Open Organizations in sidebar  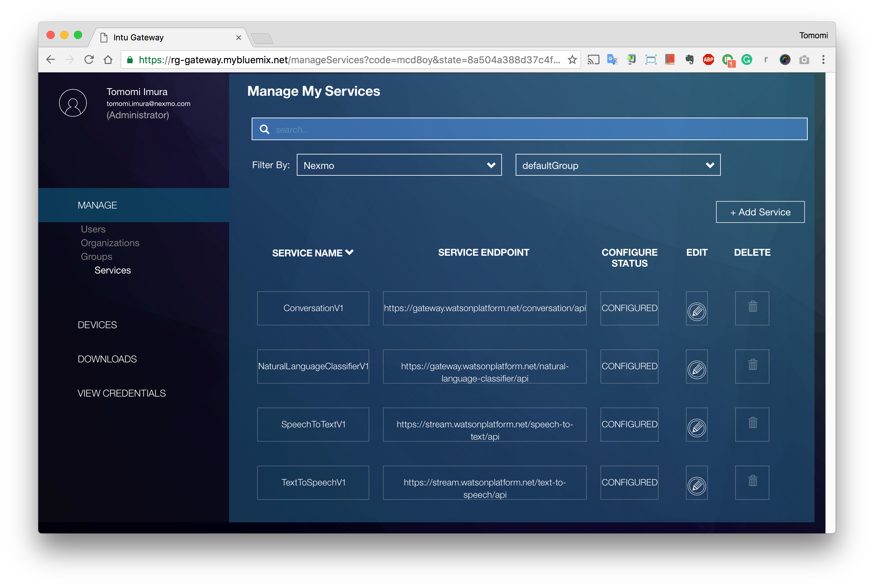coord(110,243)
